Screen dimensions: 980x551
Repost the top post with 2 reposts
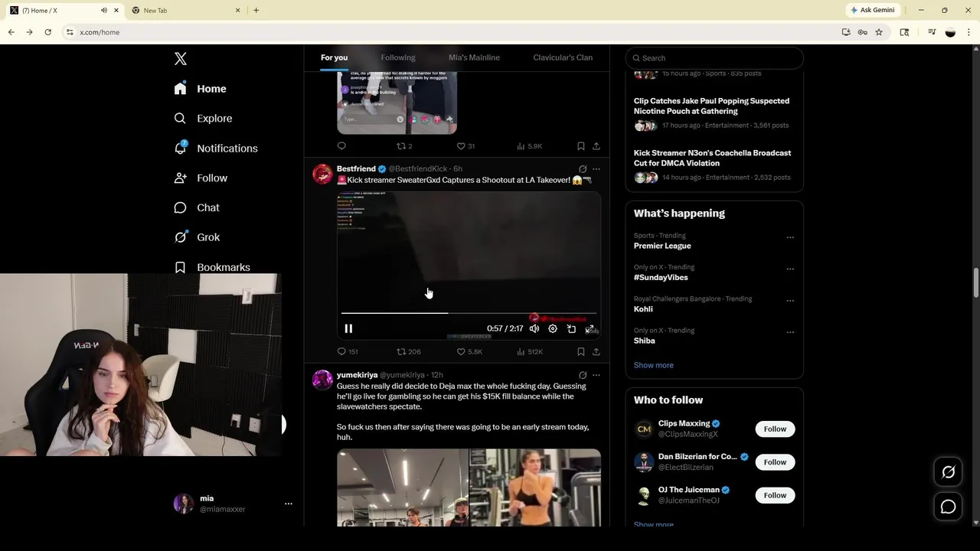[x=404, y=146]
